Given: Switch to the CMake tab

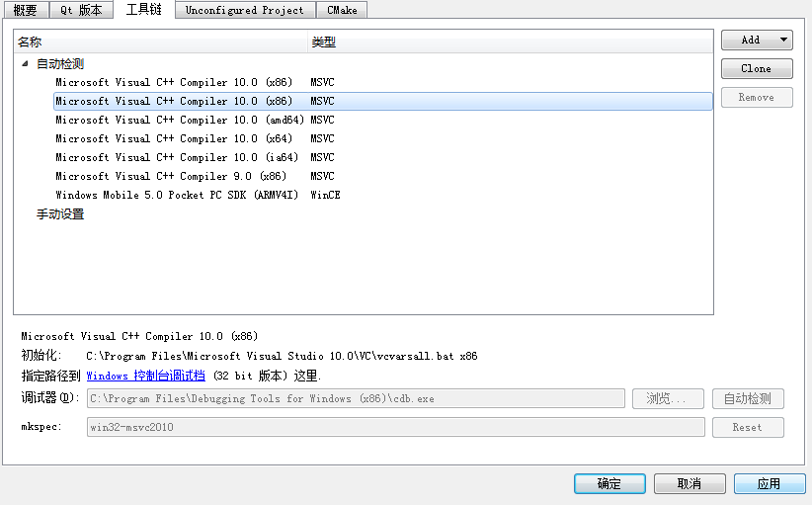Looking at the screenshot, I should click(342, 10).
